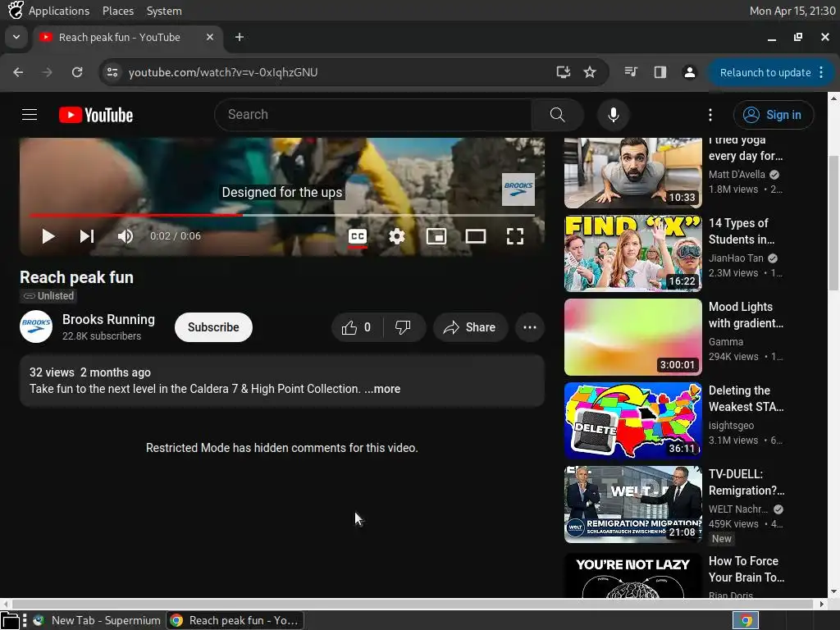Open the YouTube hamburger guide menu
840x630 pixels.
click(30, 115)
